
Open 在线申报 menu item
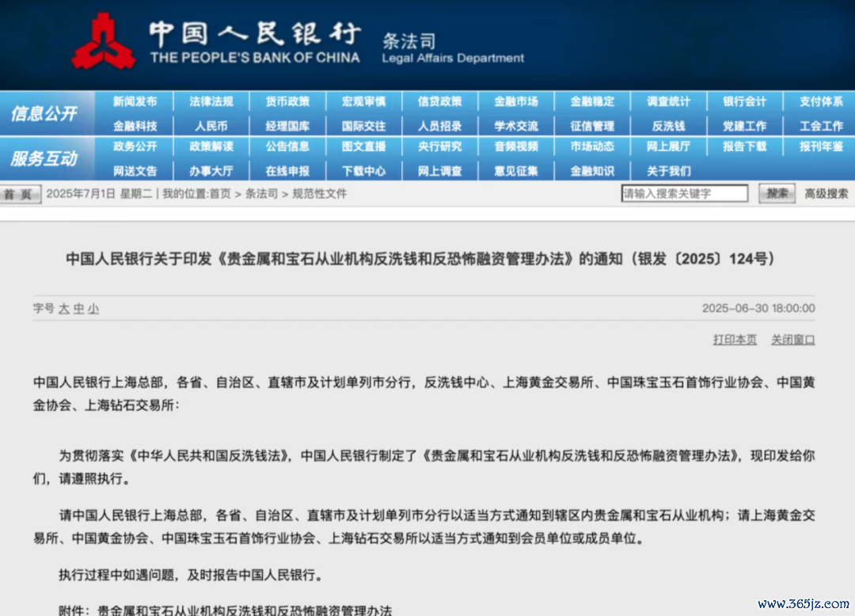(x=287, y=171)
